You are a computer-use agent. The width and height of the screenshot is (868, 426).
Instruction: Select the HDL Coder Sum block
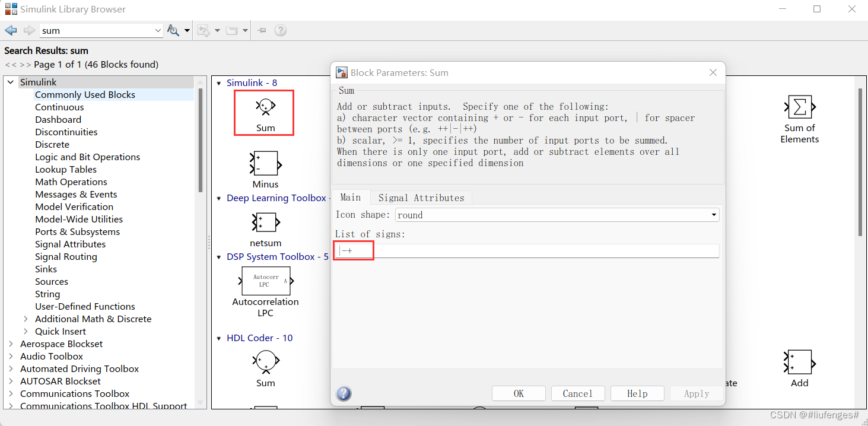point(265,361)
